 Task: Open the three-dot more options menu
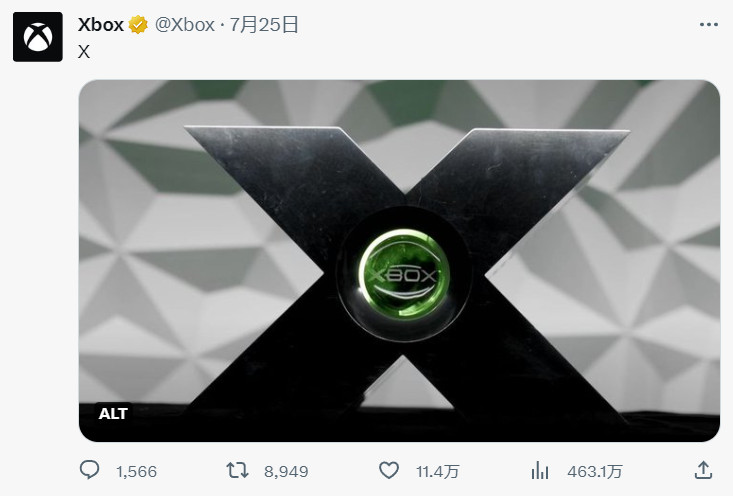click(709, 25)
